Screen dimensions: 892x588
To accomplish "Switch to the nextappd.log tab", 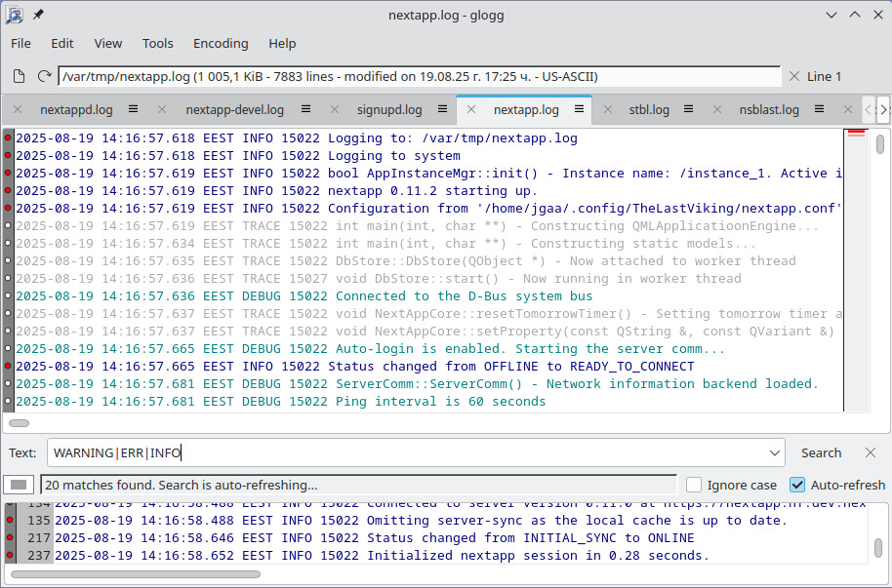I will click(x=76, y=110).
